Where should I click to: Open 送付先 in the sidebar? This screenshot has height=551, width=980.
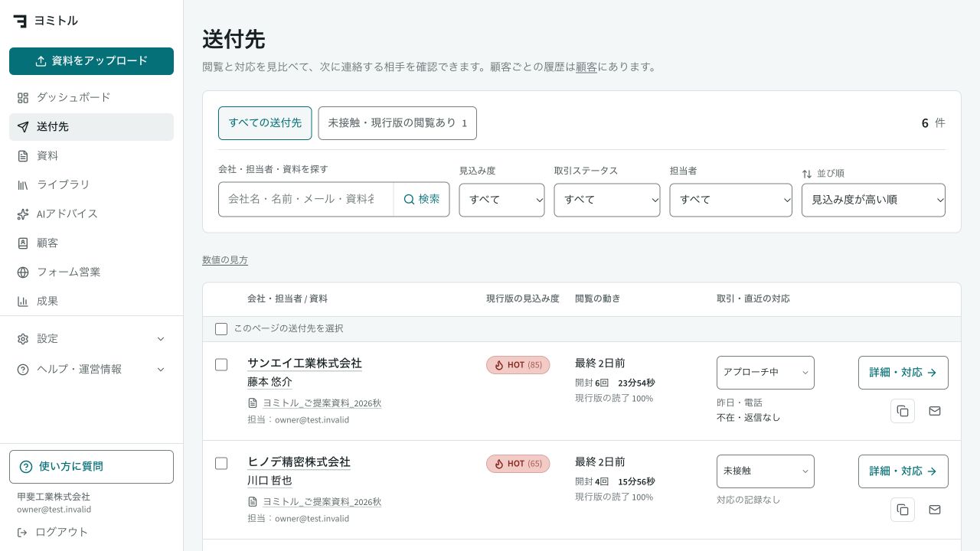(x=92, y=127)
